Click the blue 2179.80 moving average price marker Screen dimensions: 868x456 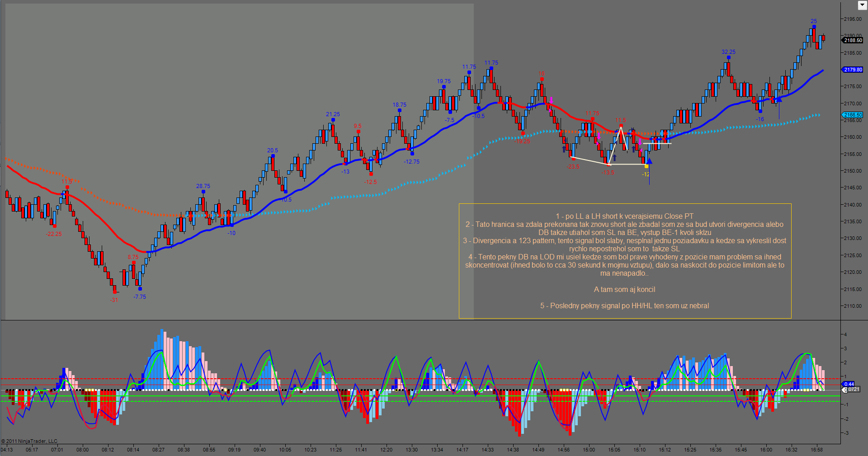(853, 70)
